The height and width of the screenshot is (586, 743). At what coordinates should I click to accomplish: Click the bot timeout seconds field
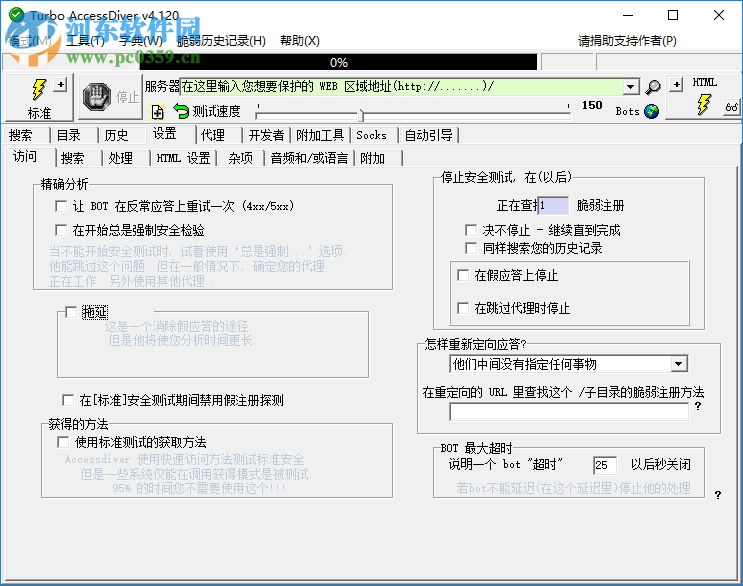pyautogui.click(x=605, y=465)
